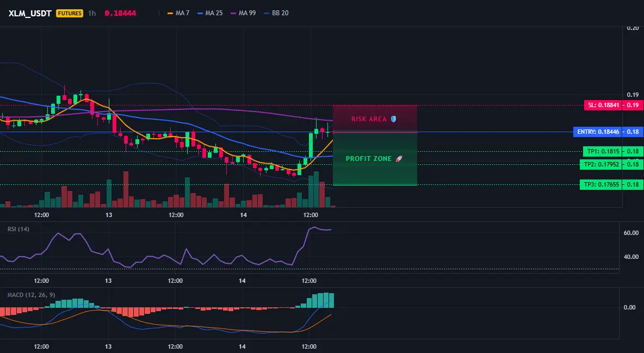This screenshot has height=353, width=644.
Task: Click the shield icon beside RISK AREA
Action: (393, 119)
